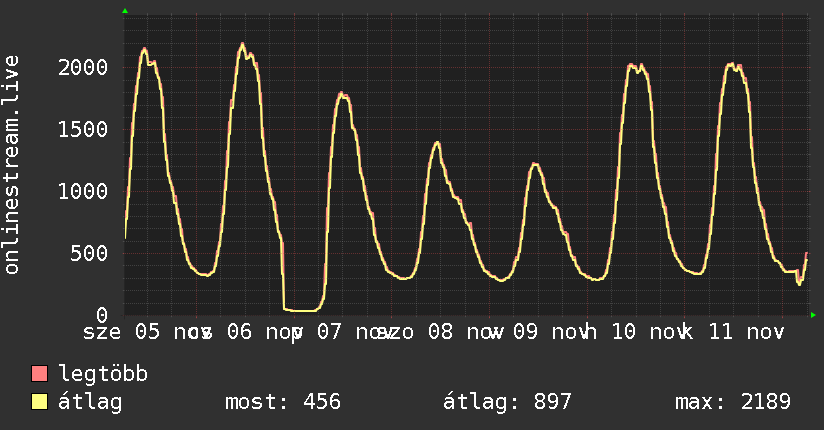
Task: Click the flat near-zero dip in the curve
Action: click(300, 310)
